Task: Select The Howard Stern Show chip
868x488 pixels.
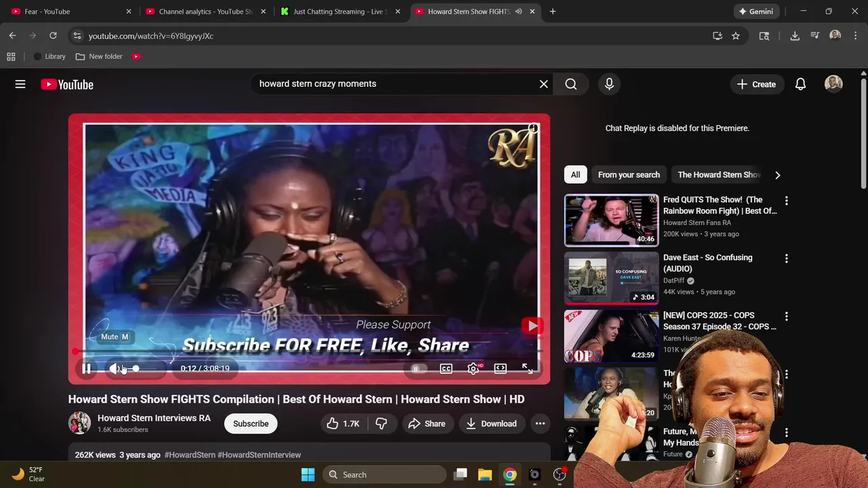Action: [719, 175]
